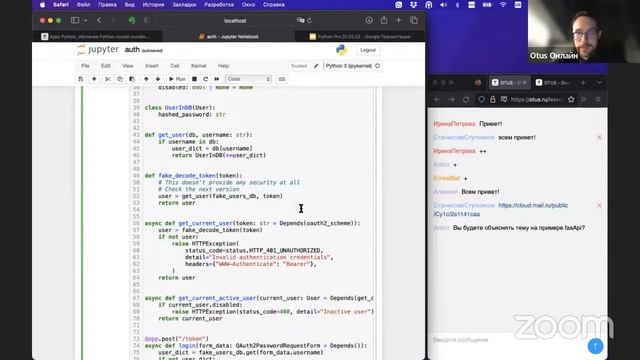Go back in Safari

coord(99,20)
